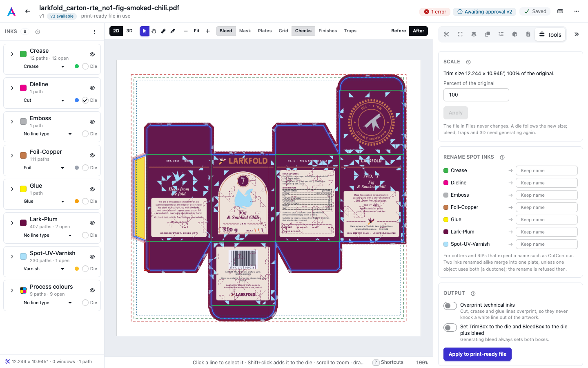Expand the Dieline ink chevron

[12, 88]
